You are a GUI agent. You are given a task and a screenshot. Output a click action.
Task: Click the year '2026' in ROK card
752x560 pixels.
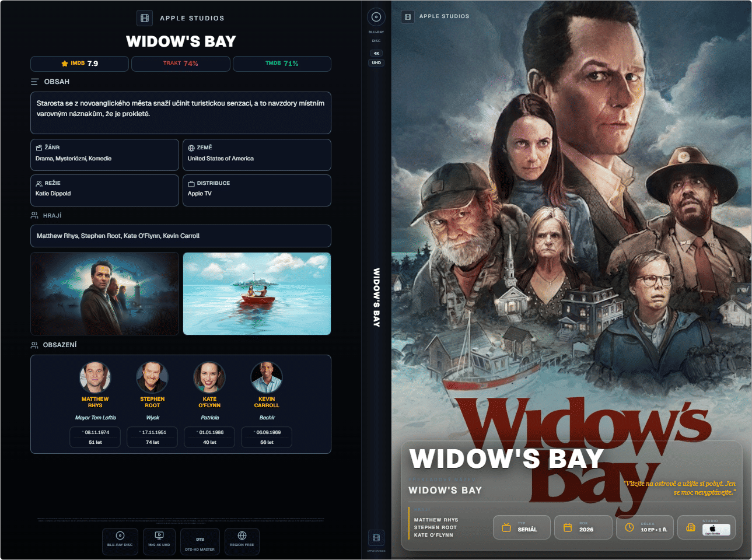[586, 530]
